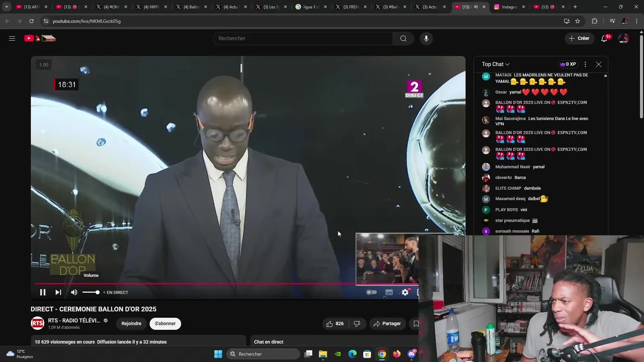Subscribe using the S'abonner button
The height and width of the screenshot is (362, 644).
(x=165, y=323)
